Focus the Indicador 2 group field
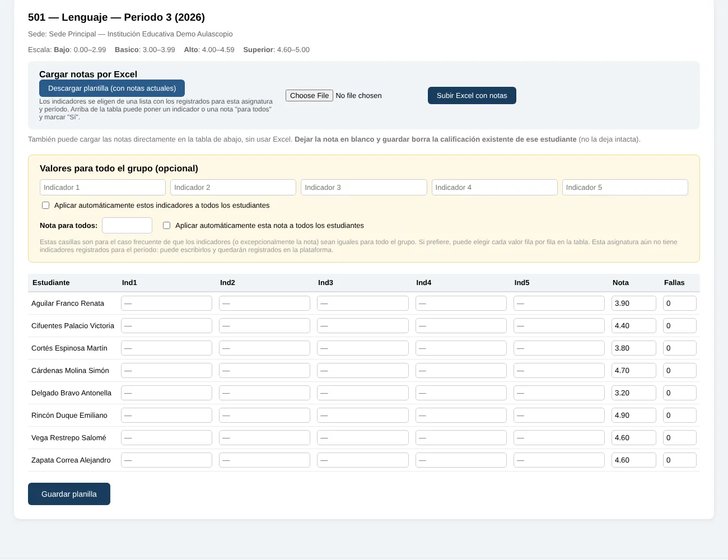The height and width of the screenshot is (560, 728). click(x=233, y=188)
